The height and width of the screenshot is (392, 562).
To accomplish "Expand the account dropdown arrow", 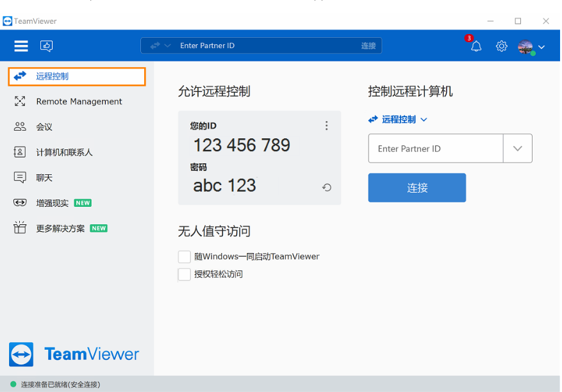I will coord(541,47).
